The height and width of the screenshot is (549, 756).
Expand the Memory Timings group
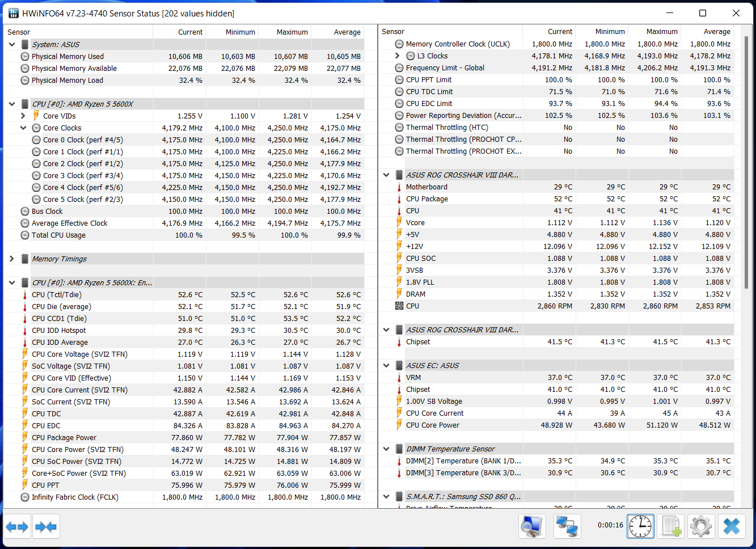tap(12, 259)
